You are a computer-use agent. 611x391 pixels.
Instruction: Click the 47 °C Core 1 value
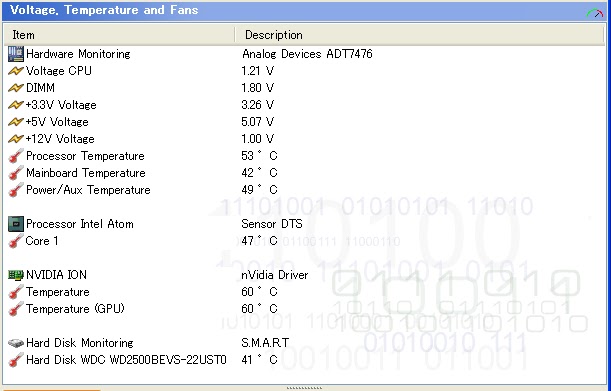click(259, 241)
